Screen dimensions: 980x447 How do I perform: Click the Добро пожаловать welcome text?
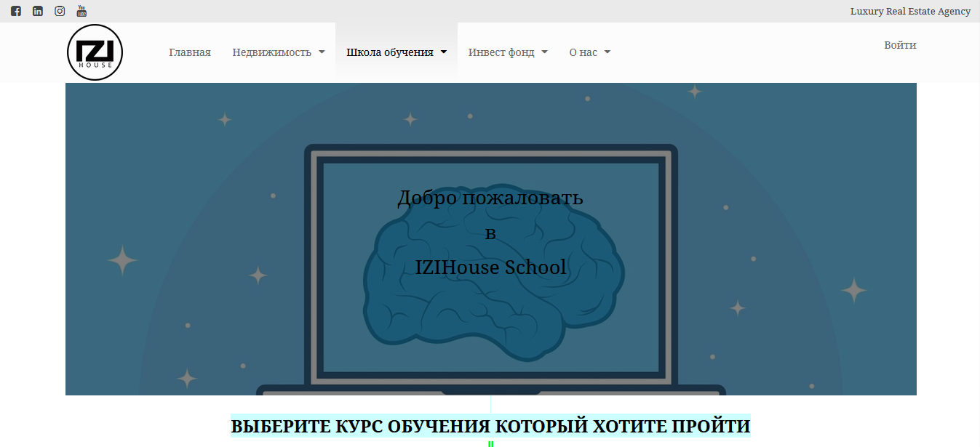pyautogui.click(x=490, y=198)
